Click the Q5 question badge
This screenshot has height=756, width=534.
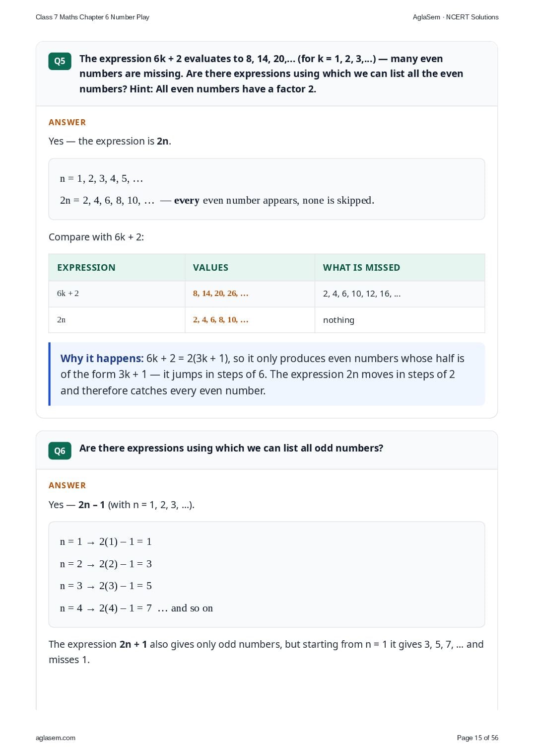tap(60, 61)
